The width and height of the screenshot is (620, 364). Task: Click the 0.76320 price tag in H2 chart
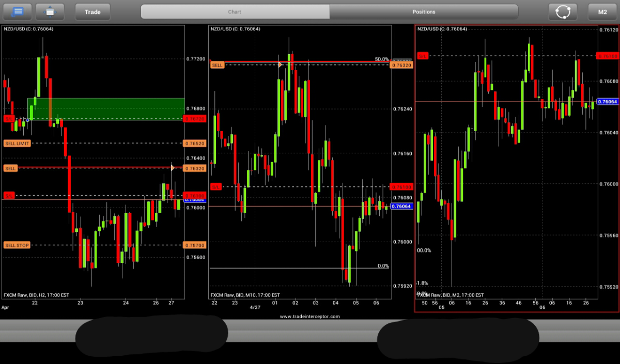point(195,168)
